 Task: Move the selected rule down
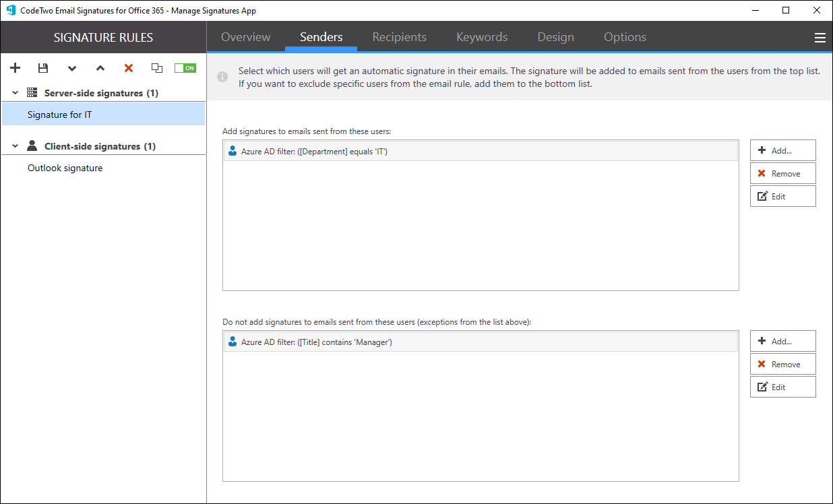pyautogui.click(x=72, y=68)
